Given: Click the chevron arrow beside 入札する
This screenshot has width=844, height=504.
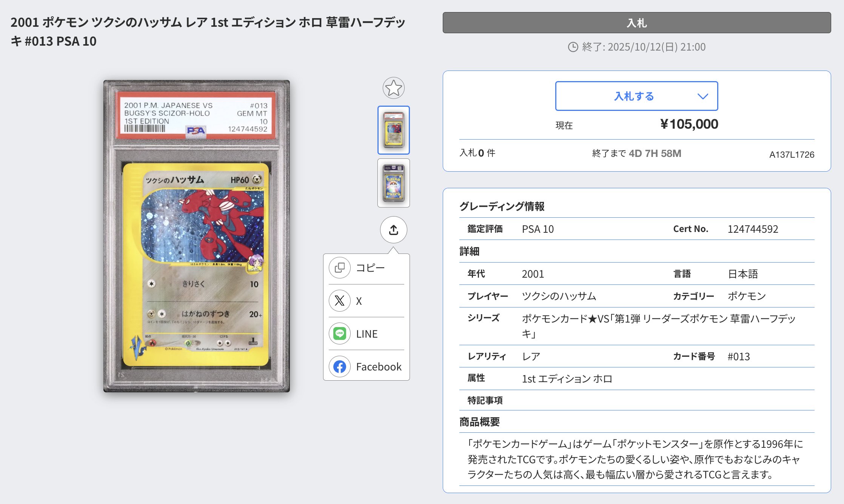Looking at the screenshot, I should [702, 96].
